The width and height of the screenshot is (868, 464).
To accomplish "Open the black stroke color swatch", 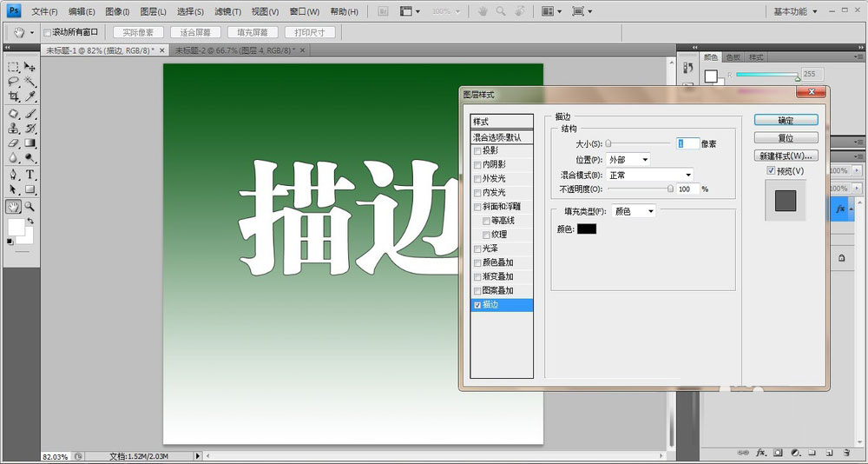I will (587, 229).
